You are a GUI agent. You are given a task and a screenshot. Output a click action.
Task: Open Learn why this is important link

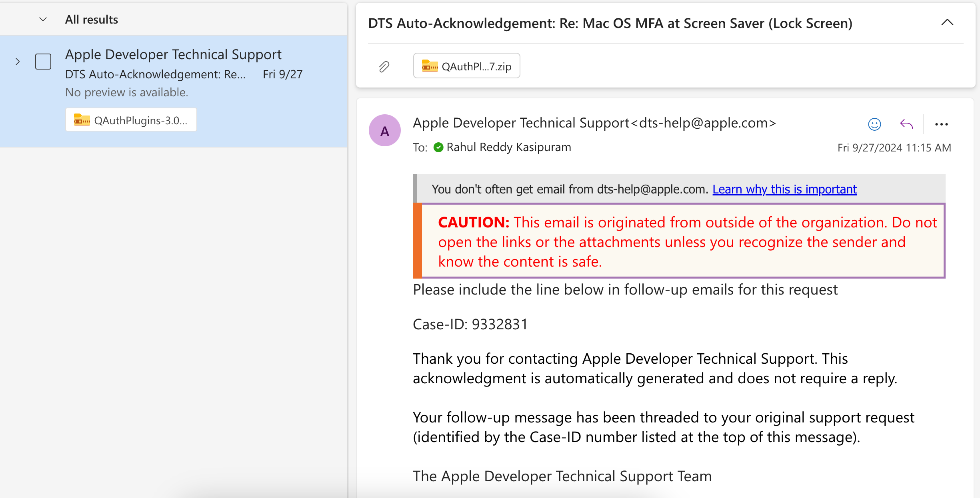point(784,189)
